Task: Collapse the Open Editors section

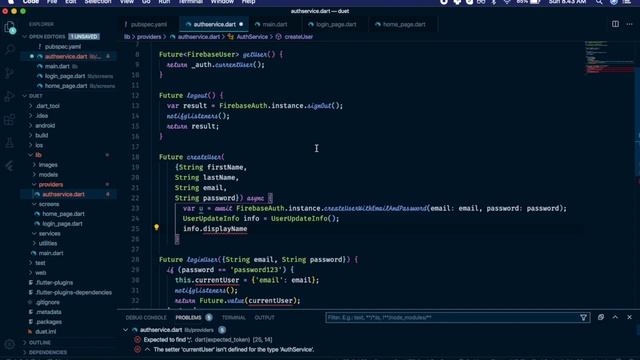Action: coord(47,37)
